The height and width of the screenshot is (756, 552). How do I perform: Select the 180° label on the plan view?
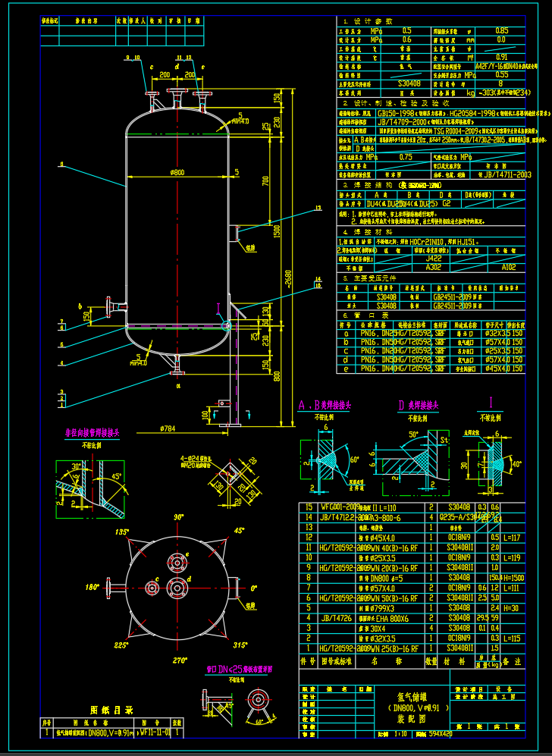click(x=92, y=587)
